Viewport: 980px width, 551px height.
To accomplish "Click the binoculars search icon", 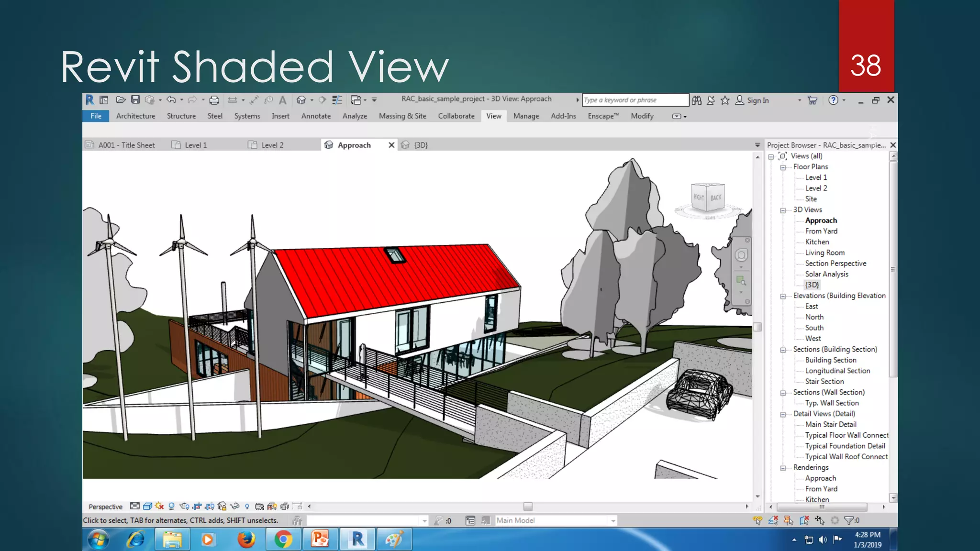I will (x=697, y=100).
